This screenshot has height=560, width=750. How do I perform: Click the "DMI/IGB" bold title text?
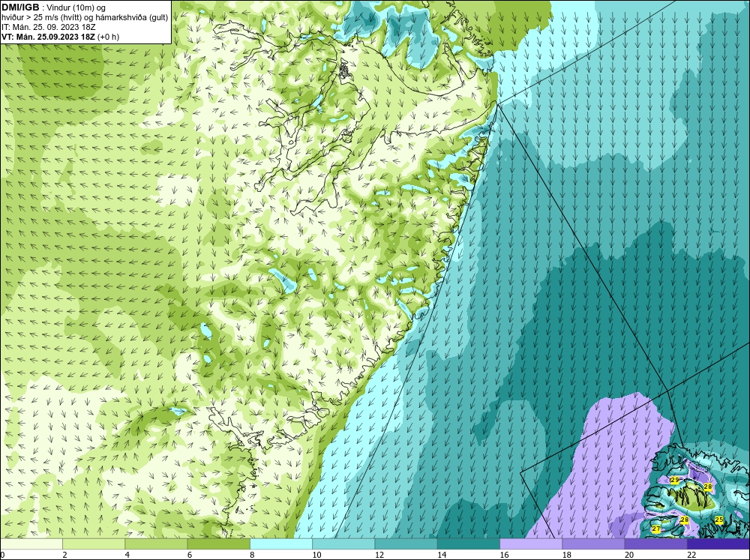click(x=20, y=7)
